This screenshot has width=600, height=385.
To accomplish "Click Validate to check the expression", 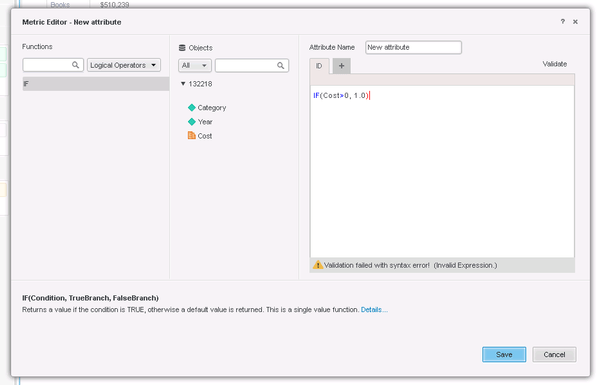I will (554, 64).
